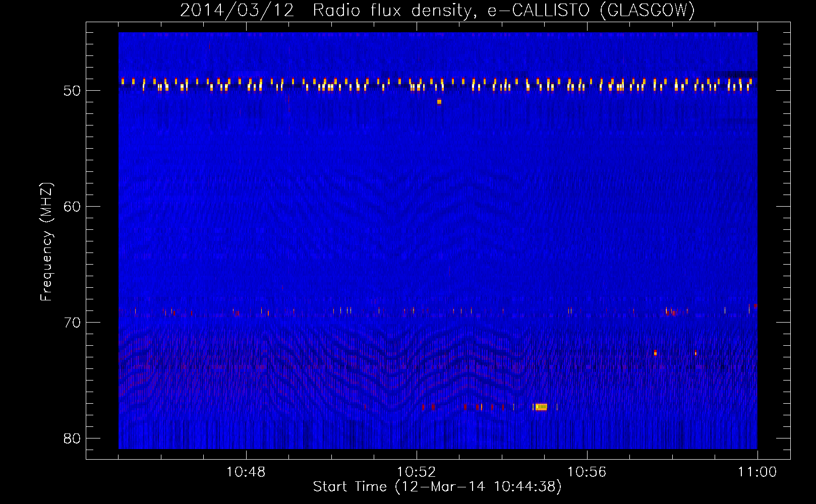Select the 'e-CALLISTO (GLASGOW)' title text
This screenshot has width=816, height=504.
[591, 10]
